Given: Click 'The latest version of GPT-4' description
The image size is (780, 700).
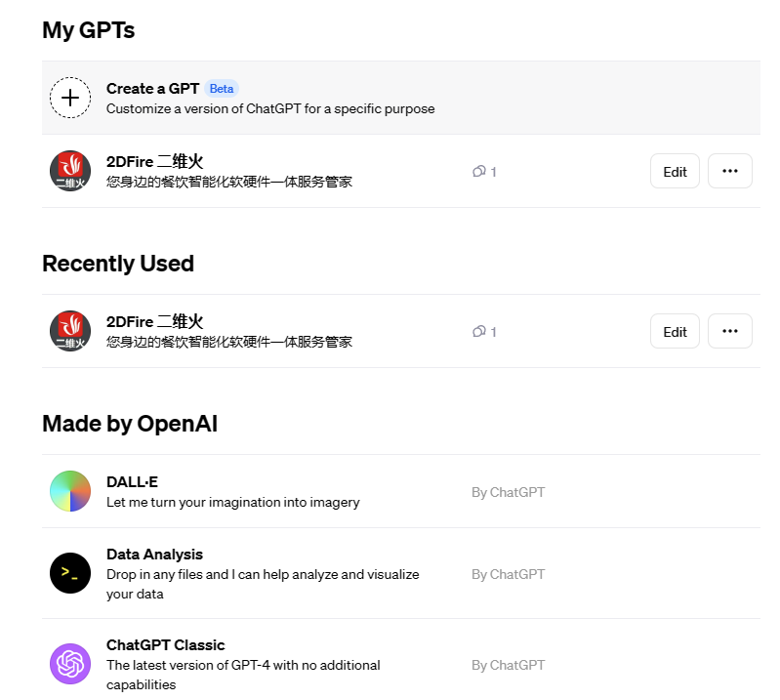Looking at the screenshot, I should tap(243, 675).
